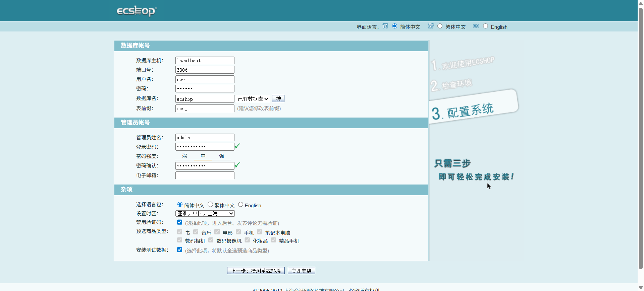
Task: Click the Simplified Chinese language icon
Action: pos(385,26)
